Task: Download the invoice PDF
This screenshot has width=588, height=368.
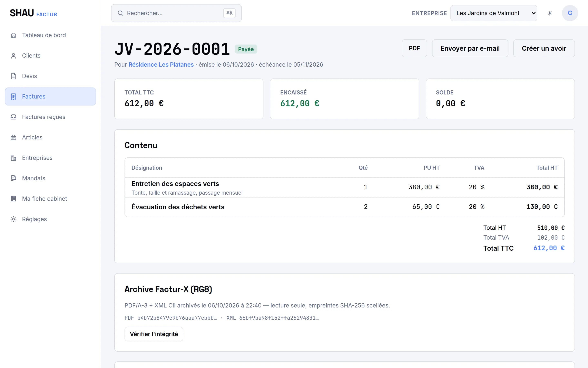Action: pos(414,48)
